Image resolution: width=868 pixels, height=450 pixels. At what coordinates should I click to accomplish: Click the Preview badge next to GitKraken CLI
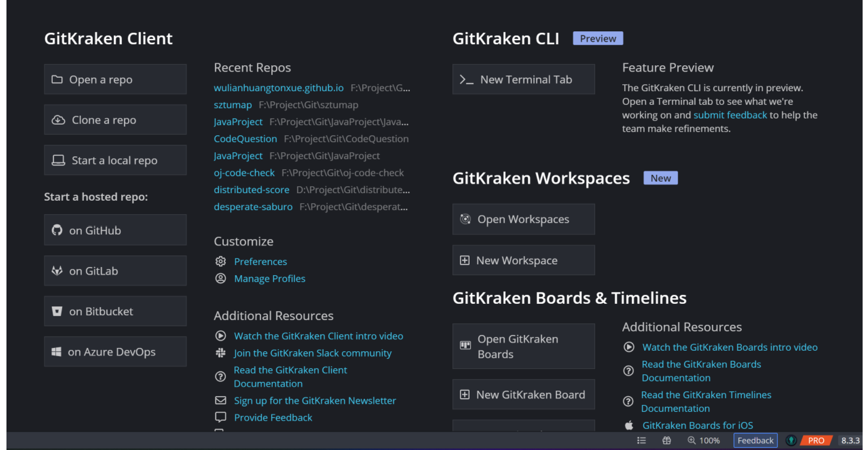tap(598, 38)
